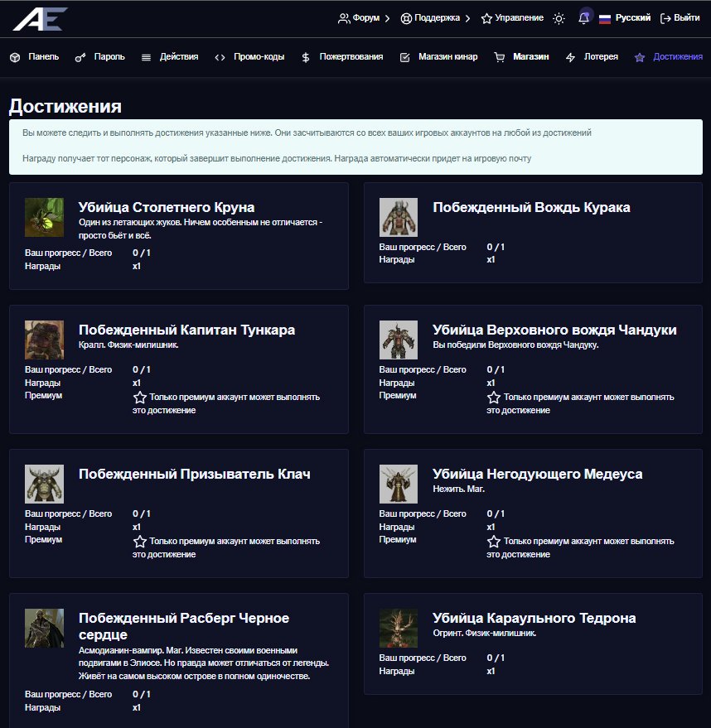Open the Русский language selector
The image size is (711, 728).
pos(624,18)
